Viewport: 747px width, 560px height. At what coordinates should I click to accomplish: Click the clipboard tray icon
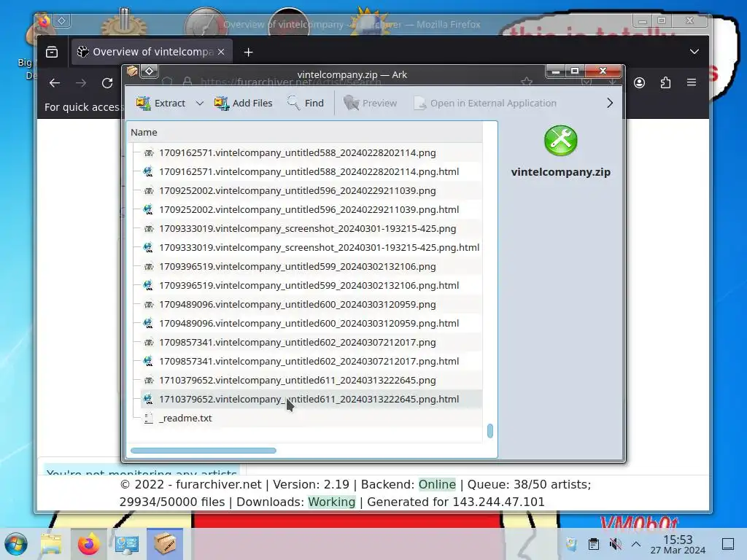(594, 544)
